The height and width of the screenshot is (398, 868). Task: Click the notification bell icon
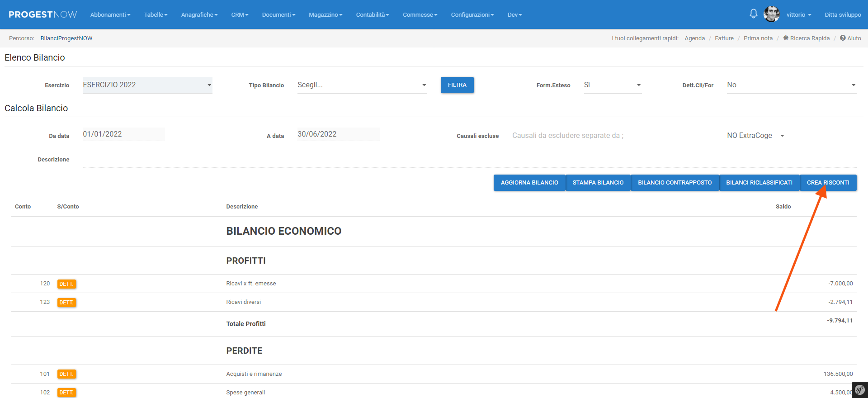coord(753,14)
